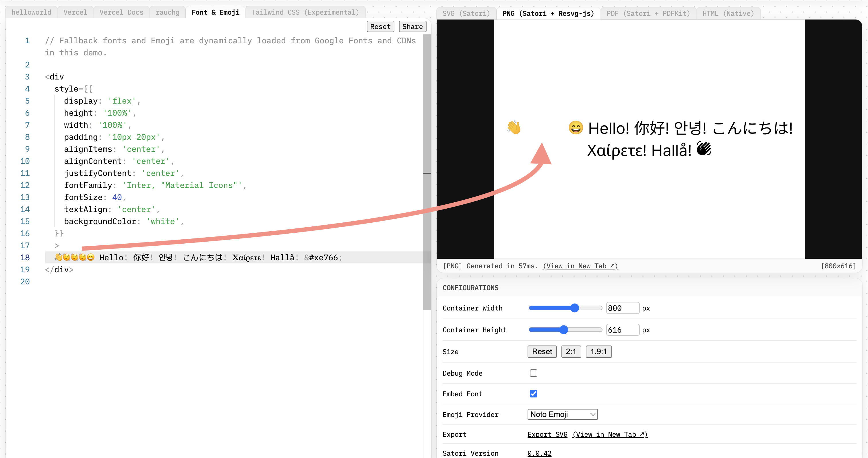Apply the 2:1 aspect ratio

[571, 352]
